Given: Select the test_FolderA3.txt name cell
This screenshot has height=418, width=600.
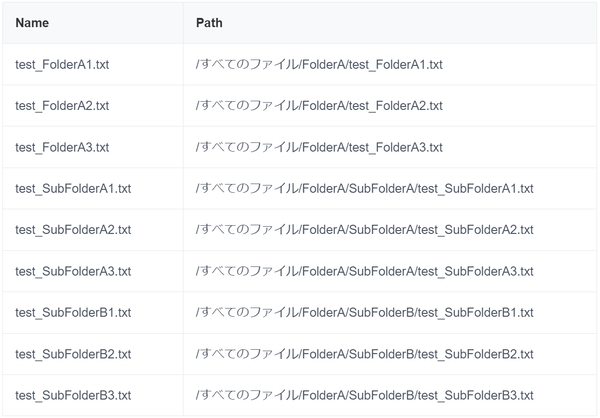Looking at the screenshot, I should [62, 147].
